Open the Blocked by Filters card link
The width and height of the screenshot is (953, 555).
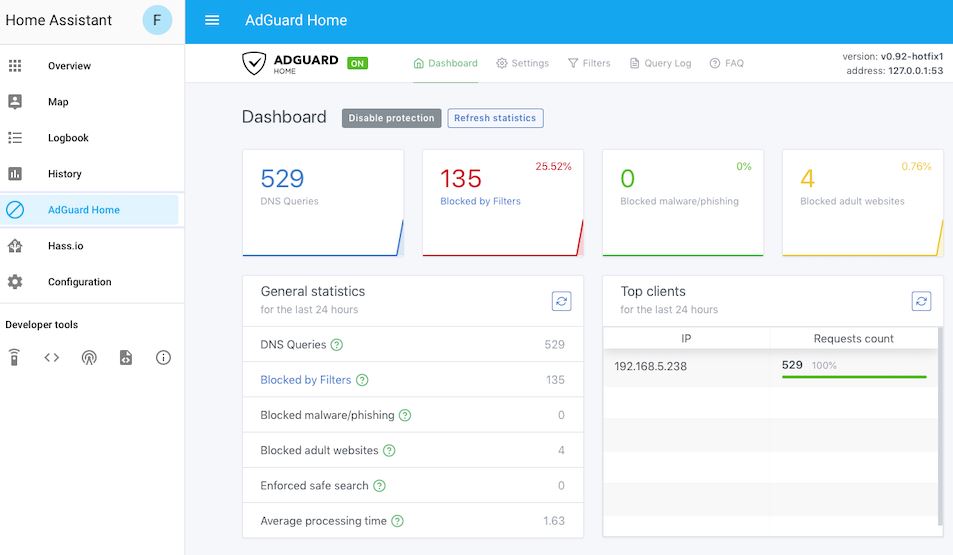click(x=480, y=201)
